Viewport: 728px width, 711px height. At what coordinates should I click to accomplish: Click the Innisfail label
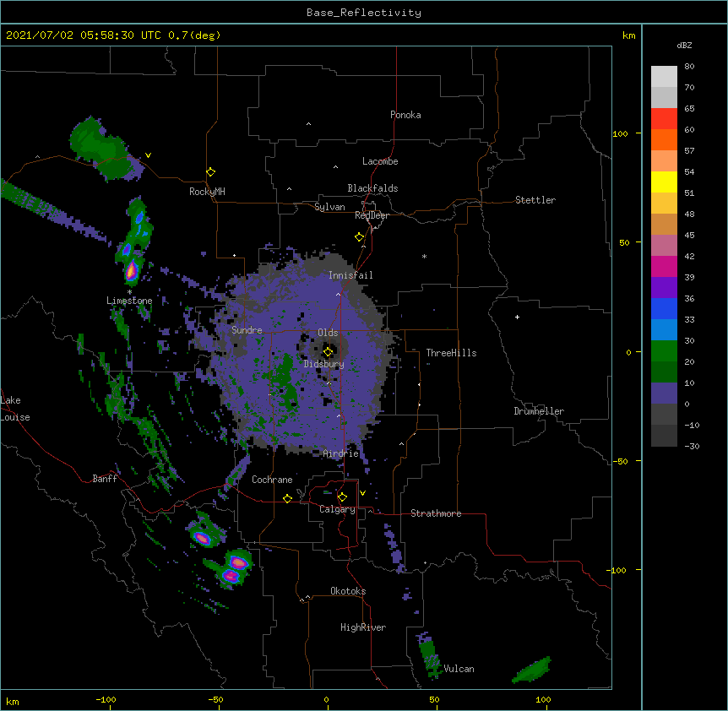coord(350,275)
